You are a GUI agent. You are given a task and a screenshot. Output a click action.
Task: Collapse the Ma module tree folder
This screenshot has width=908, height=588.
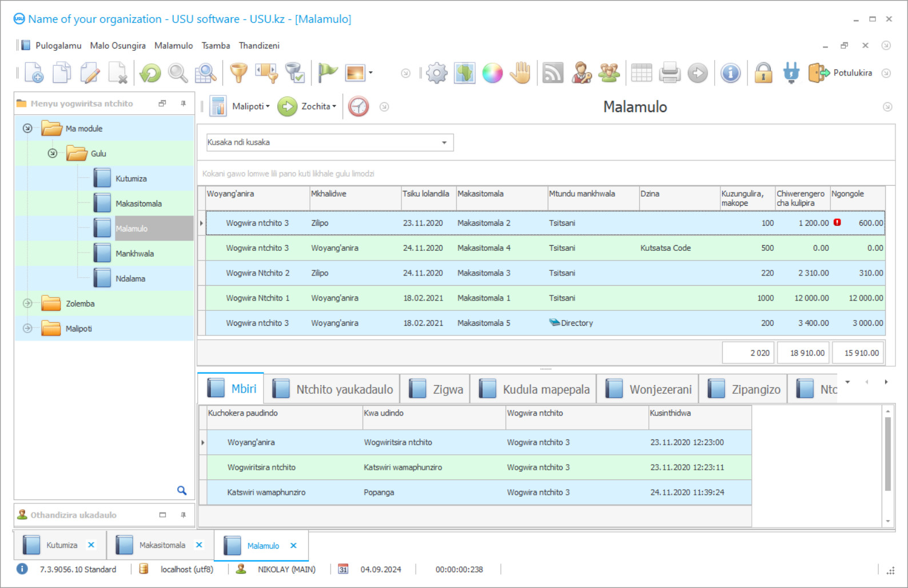(x=27, y=129)
